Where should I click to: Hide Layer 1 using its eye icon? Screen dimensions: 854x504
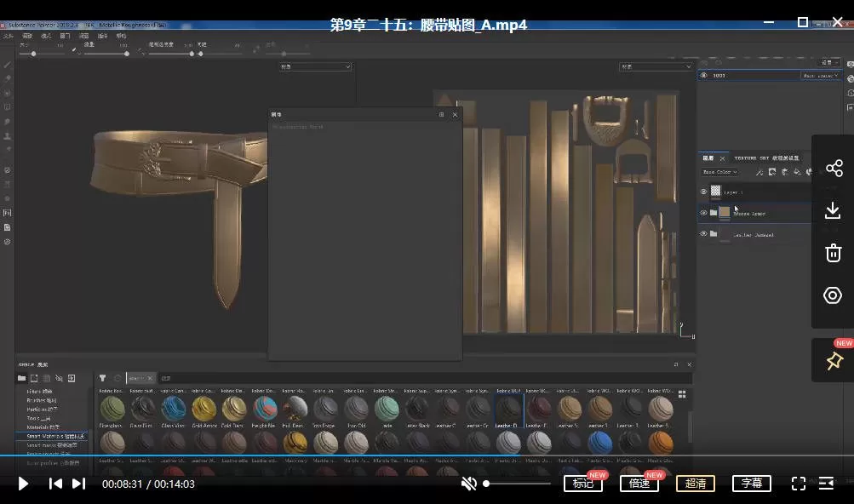[x=703, y=192]
